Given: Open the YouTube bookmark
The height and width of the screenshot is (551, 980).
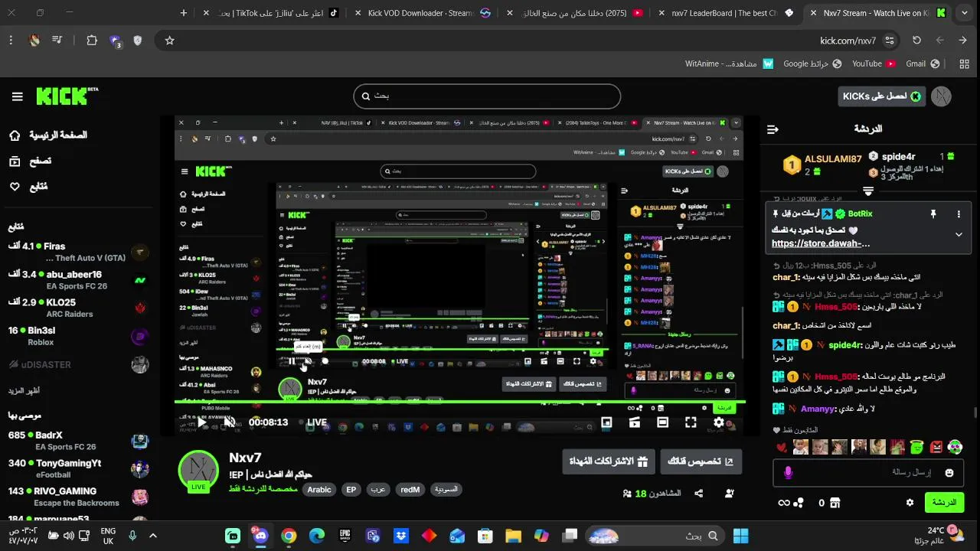Looking at the screenshot, I should click(874, 64).
